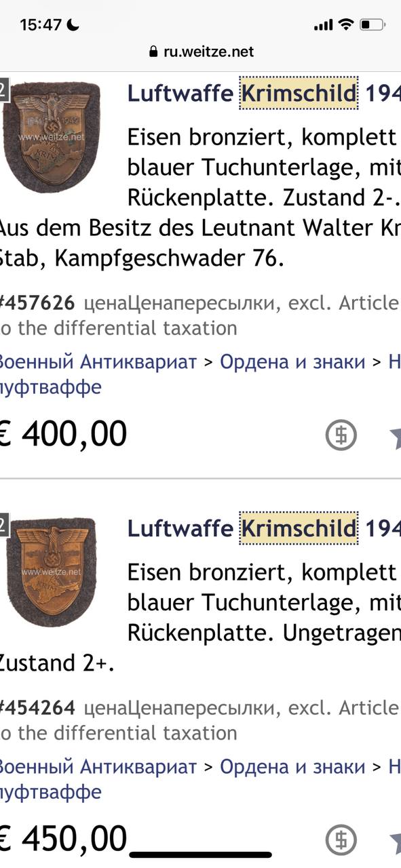
Task: Open first Luftwaffe Krimschild listing title
Action: (264, 93)
